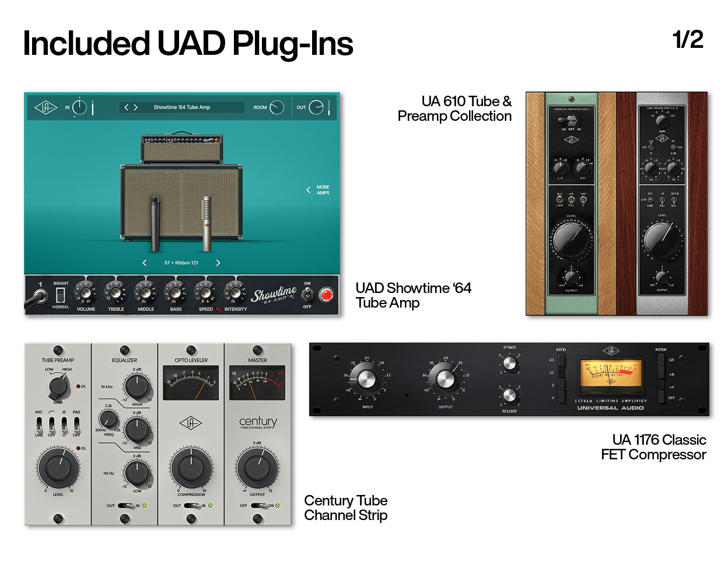Open the Showtime '64 Tube Amp preset name
This screenshot has width=728, height=572.
[x=182, y=107]
